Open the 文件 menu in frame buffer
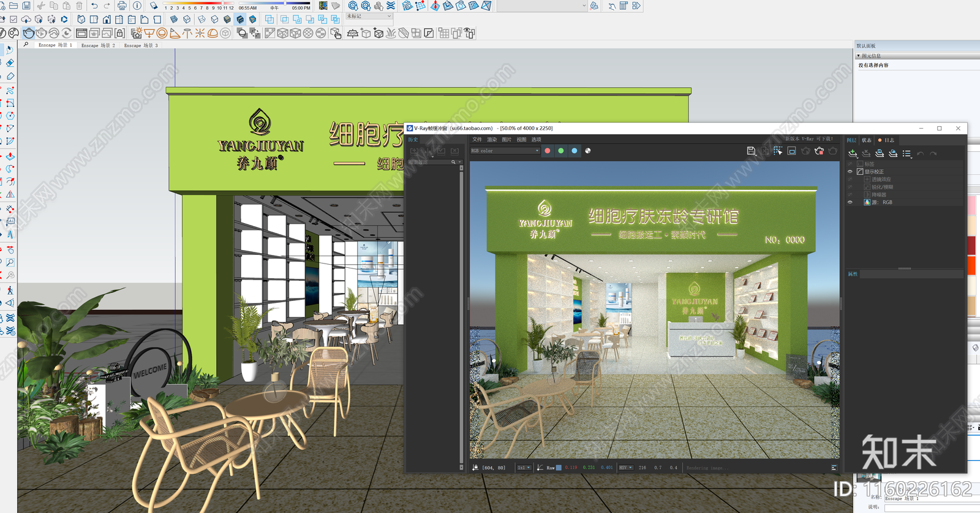 tap(477, 140)
